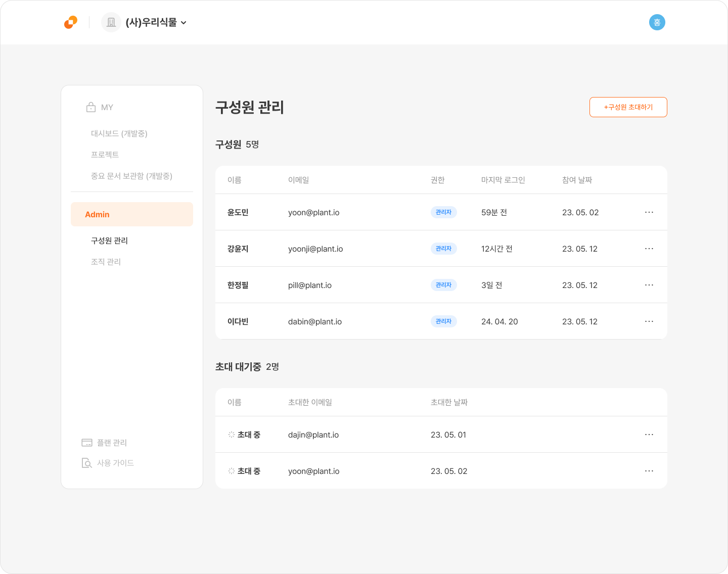Go to 조직 관리 menu item

coord(106,262)
